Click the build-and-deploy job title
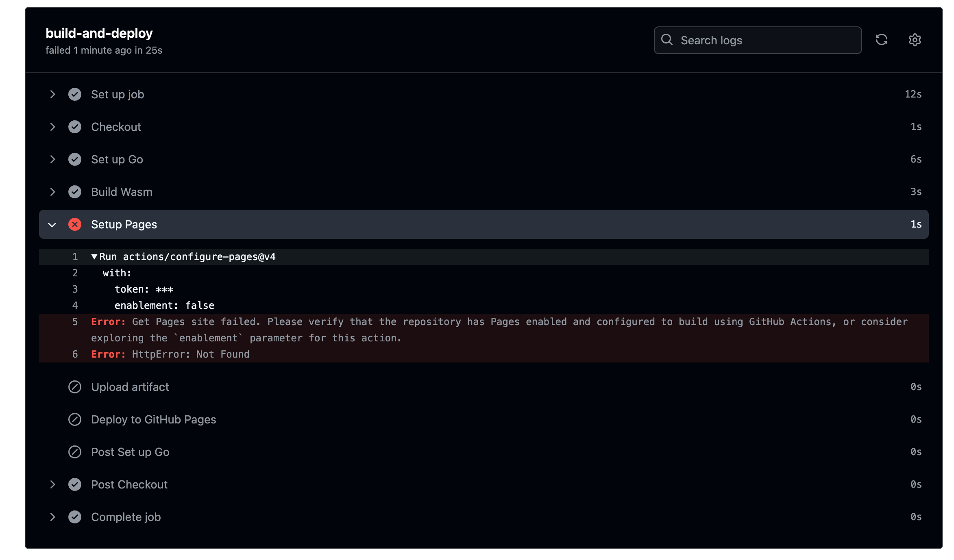Screen dimensions: 954x560 (x=99, y=33)
